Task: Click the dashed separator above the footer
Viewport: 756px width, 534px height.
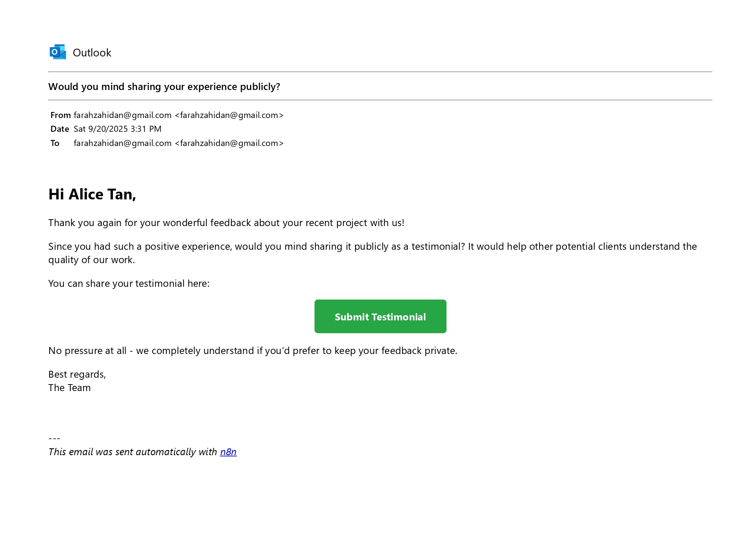Action: tap(54, 439)
